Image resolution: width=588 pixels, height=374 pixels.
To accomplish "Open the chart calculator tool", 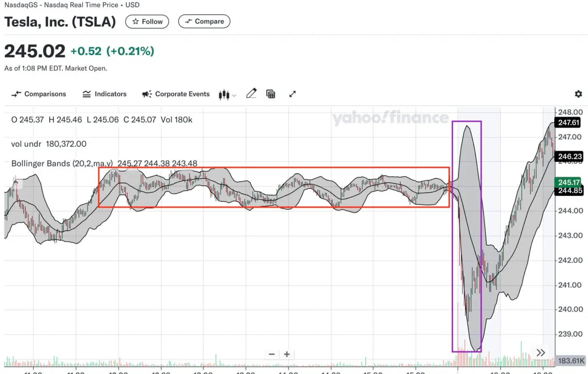I will coord(271,94).
